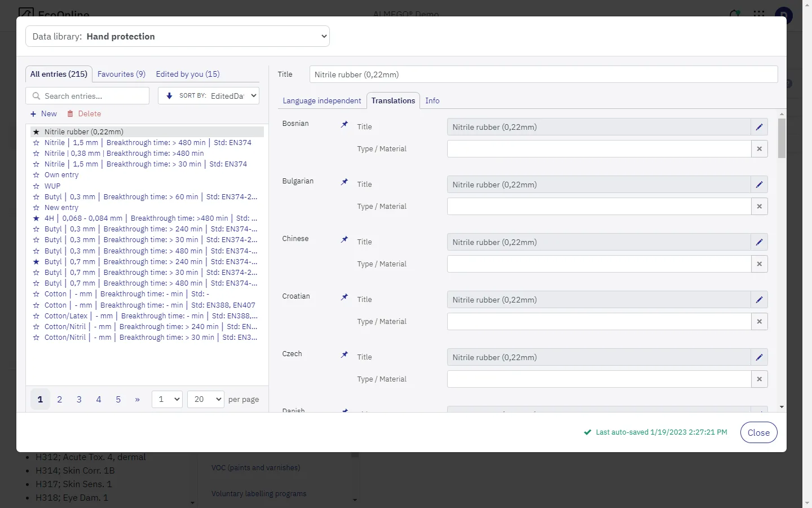Open the Language independent tab
Screen dimensions: 812x508
click(x=322, y=100)
